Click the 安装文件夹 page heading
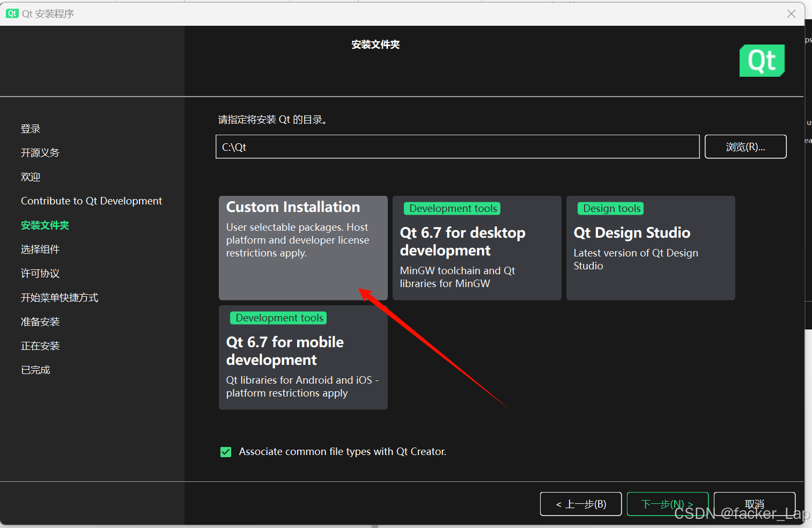 [375, 45]
